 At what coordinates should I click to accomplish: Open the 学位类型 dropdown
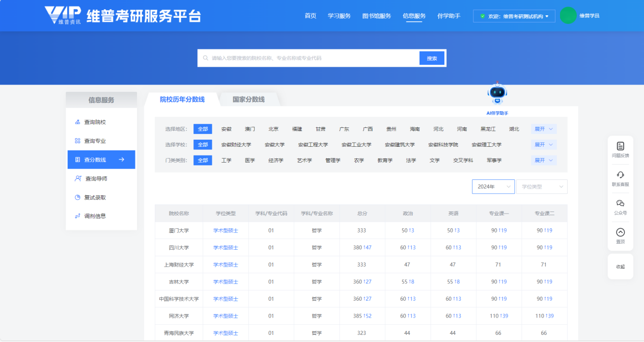click(542, 187)
